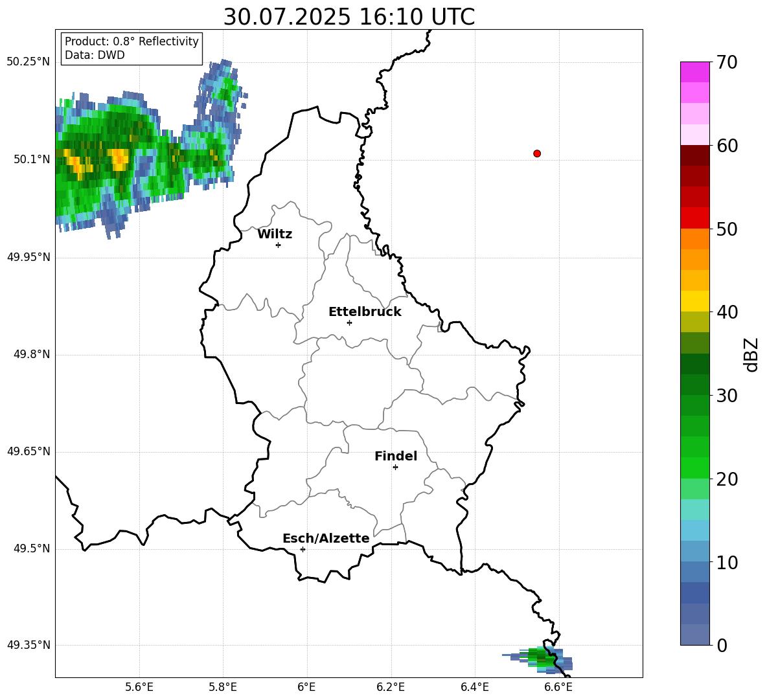Click the dBZ colorbar label
Viewport: 767px width, 700px height.
[751, 354]
